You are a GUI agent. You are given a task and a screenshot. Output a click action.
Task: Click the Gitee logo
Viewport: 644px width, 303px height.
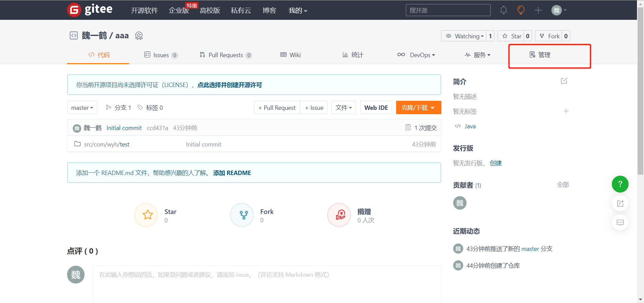90,10
